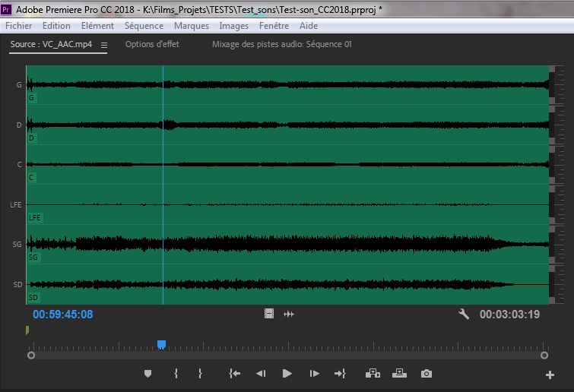Click the Insert edit icon
574x392 pixels.
(373, 373)
